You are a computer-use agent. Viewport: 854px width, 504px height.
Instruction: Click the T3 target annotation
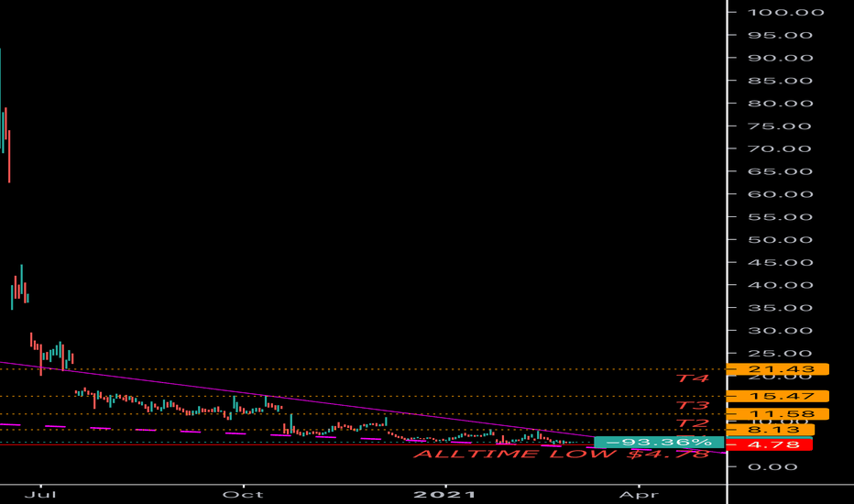(693, 405)
